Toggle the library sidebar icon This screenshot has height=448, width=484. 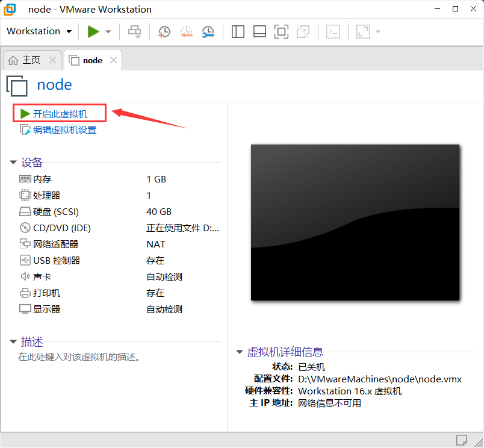point(238,31)
